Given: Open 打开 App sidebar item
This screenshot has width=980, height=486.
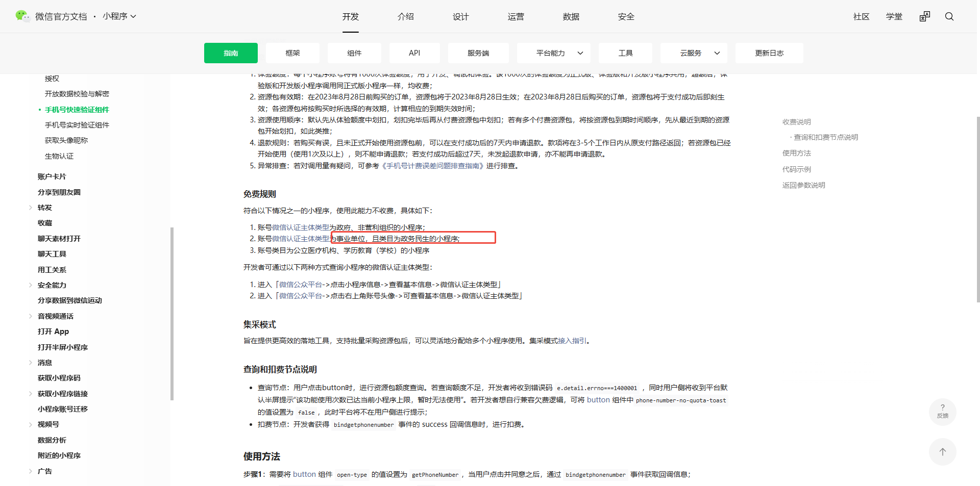Looking at the screenshot, I should (53, 331).
